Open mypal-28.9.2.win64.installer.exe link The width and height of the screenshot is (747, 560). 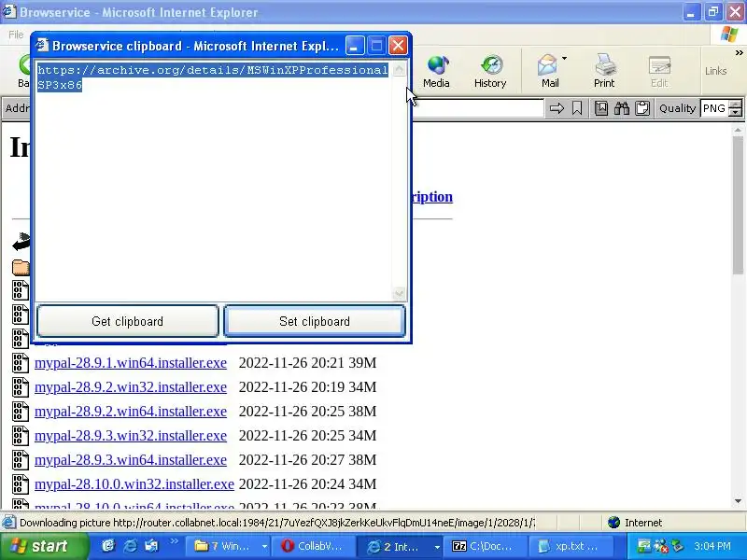131,412
